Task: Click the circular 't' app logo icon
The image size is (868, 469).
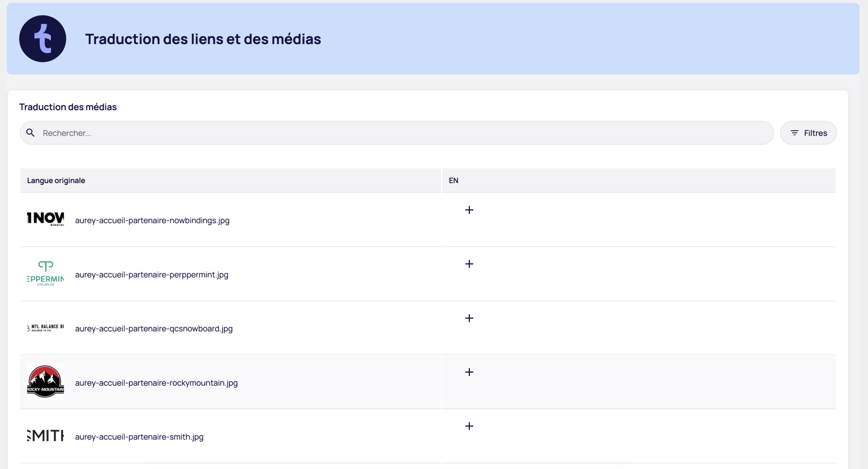Action: 43,39
